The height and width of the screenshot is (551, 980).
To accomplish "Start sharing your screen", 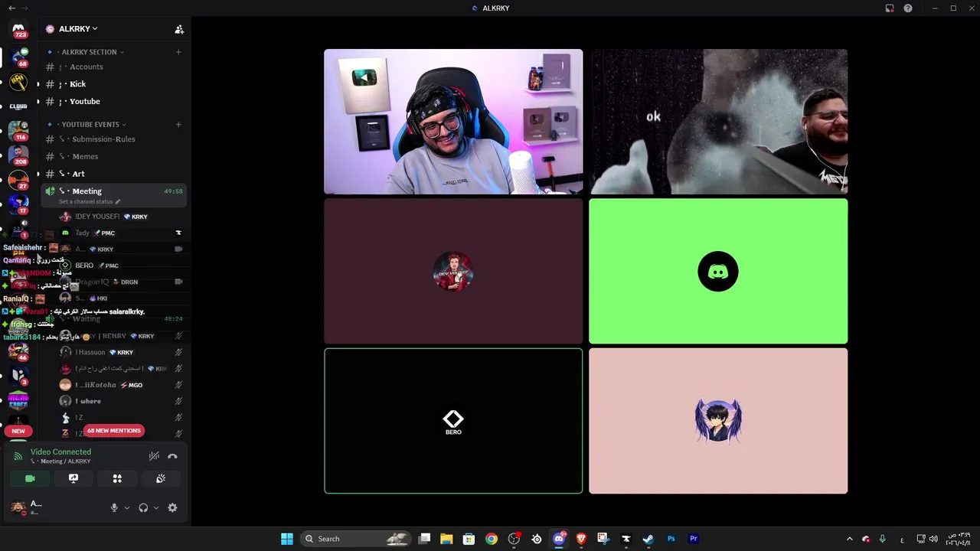I will 73,478.
